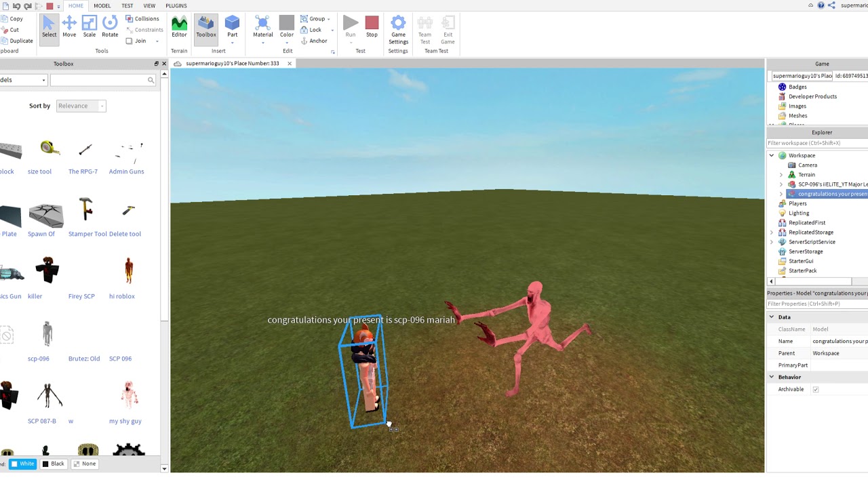Open the Material picker
868x488 pixels.
coord(263,26)
